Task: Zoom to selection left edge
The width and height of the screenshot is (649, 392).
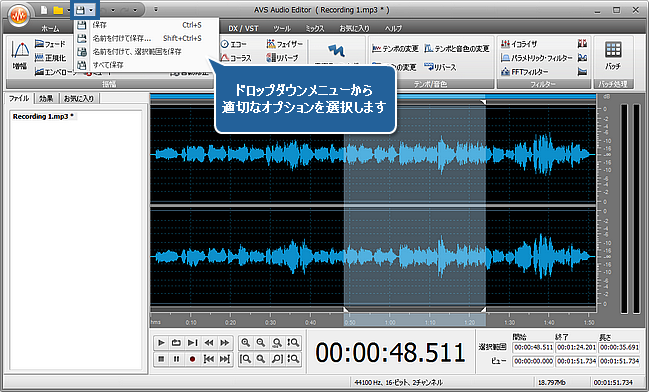Action: pos(245,359)
